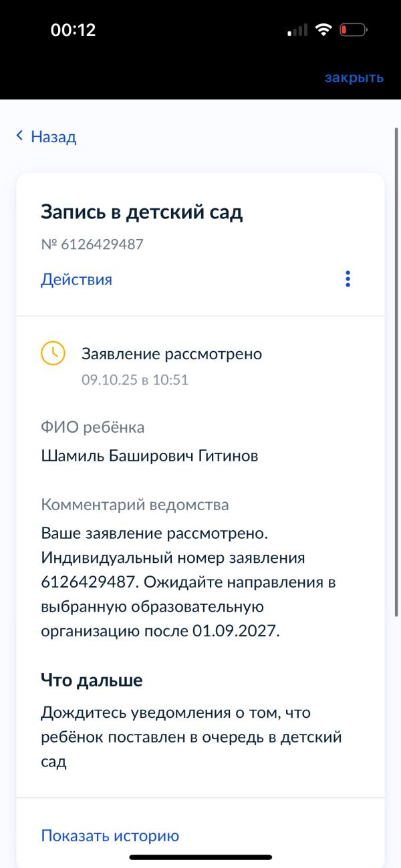Image resolution: width=401 pixels, height=868 pixels.
Task: Tap the home indicator bar at bottom
Action: click(200, 857)
